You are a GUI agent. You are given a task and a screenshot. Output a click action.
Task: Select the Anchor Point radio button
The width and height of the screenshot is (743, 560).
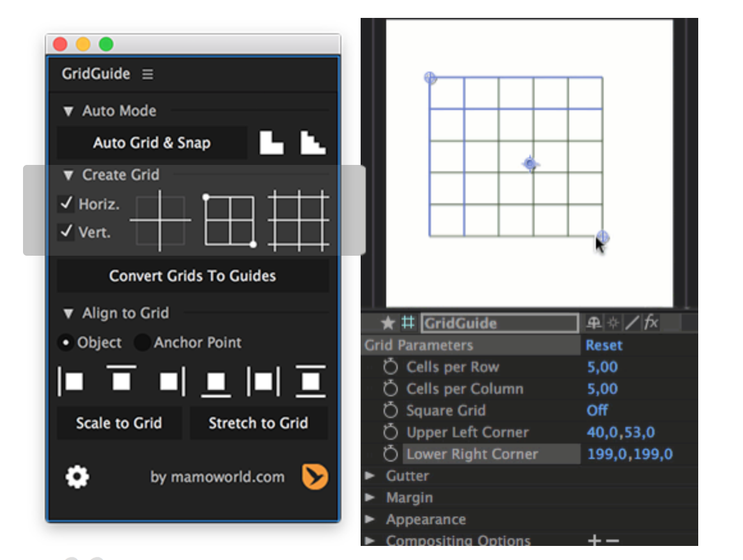142,343
